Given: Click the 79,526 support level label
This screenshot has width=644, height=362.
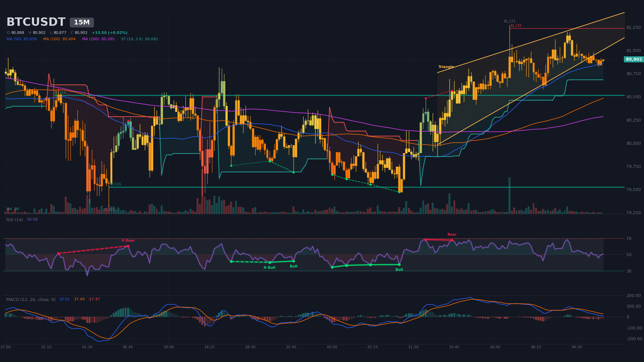Looking at the screenshot, I should pyautogui.click(x=116, y=184).
